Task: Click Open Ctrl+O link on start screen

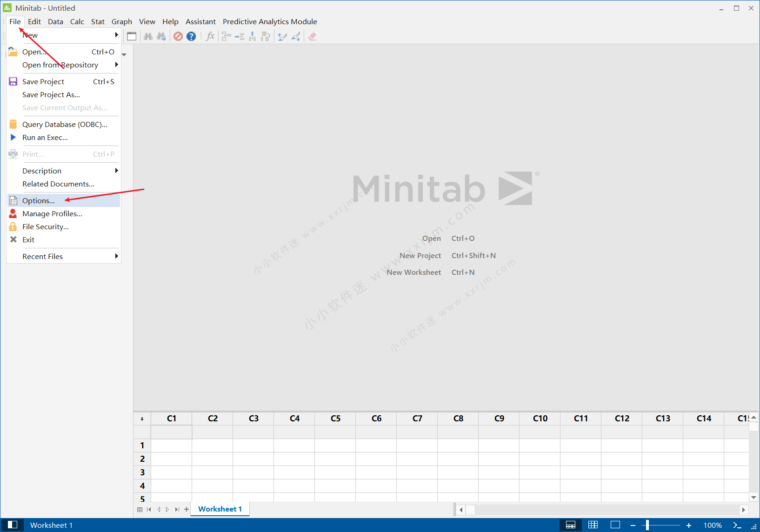Action: coord(448,238)
